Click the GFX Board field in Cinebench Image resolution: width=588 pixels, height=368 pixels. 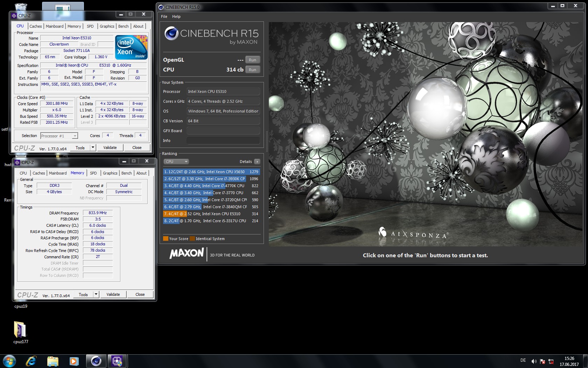click(223, 131)
